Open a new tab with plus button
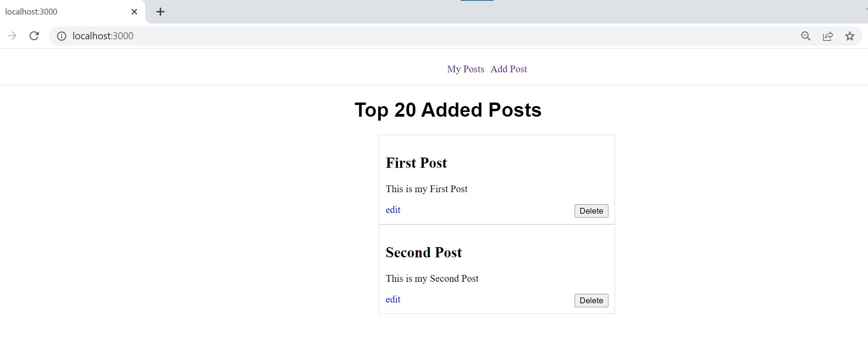The image size is (868, 354). 160,12
